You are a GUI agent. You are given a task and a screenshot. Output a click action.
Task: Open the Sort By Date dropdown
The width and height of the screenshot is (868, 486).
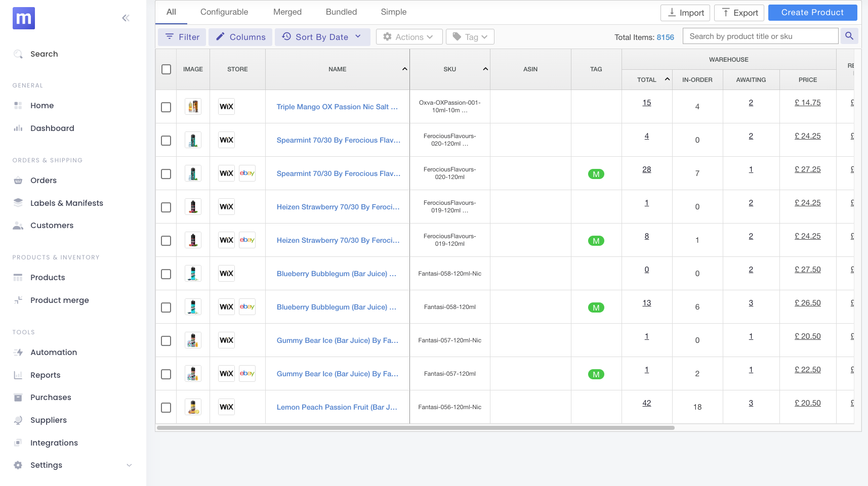click(322, 36)
